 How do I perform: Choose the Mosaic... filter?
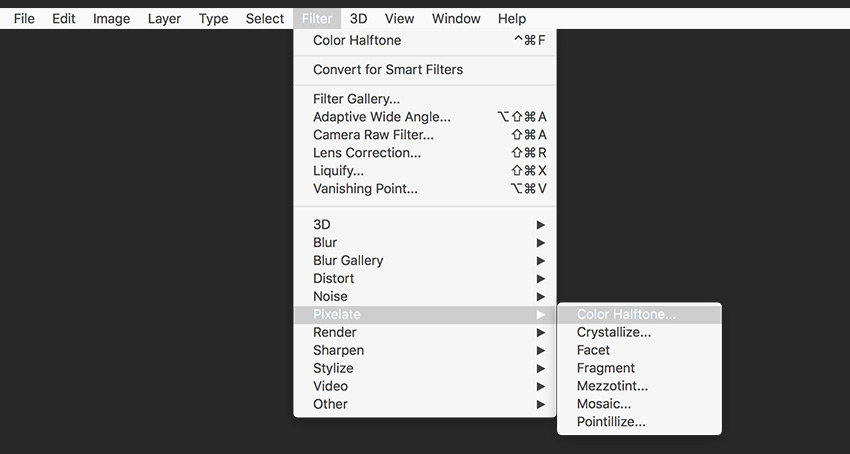click(x=604, y=404)
